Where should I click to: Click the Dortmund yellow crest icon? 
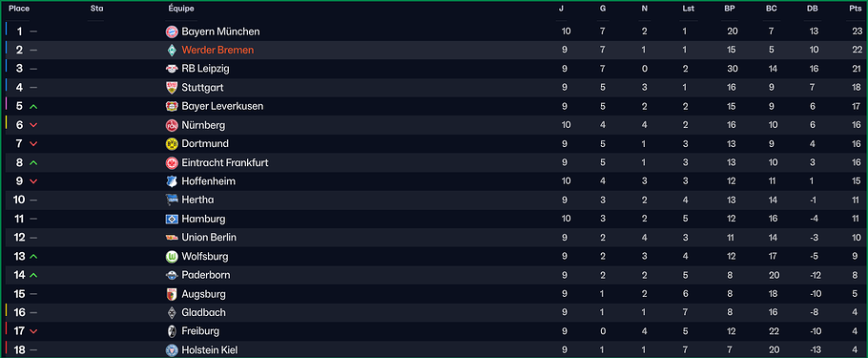point(172,144)
